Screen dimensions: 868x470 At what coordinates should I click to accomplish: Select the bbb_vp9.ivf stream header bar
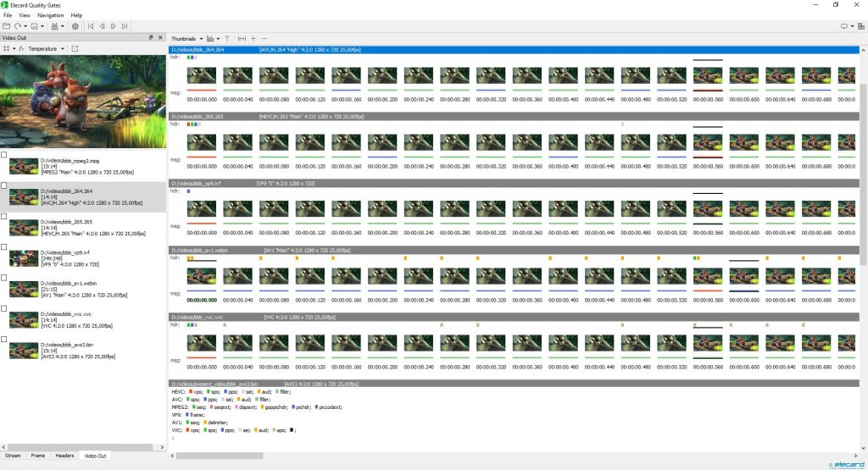point(514,183)
